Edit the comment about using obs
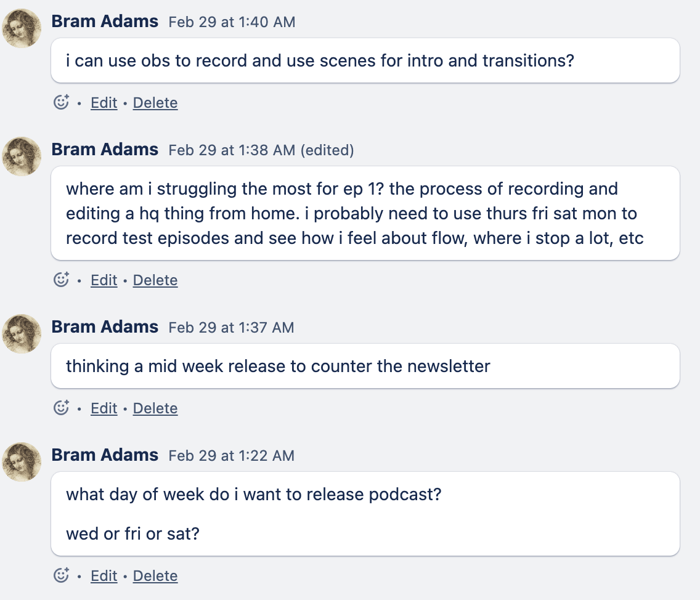Viewport: 700px width, 600px height. pos(104,102)
